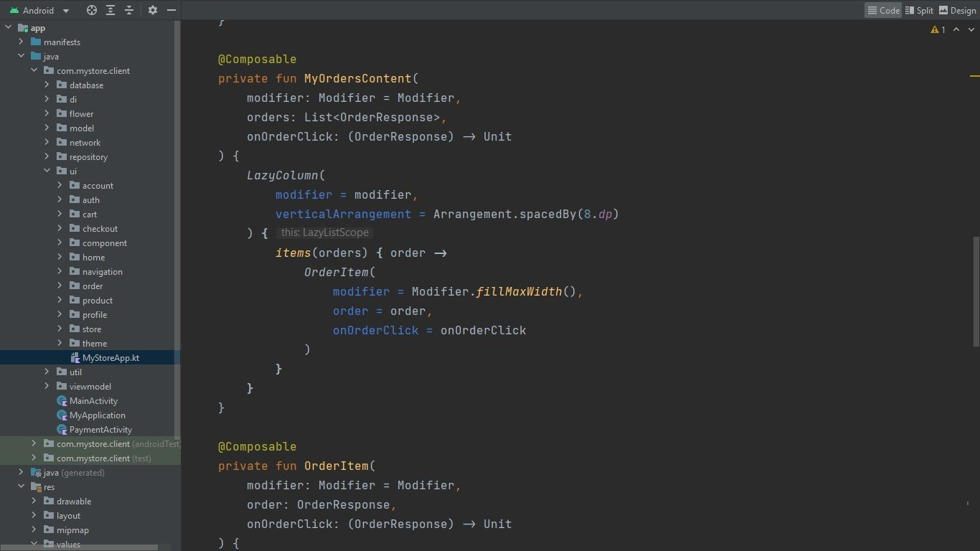Viewport: 980px width, 551px height.
Task: Click the Select Opened File crosshair icon
Action: pyautogui.click(x=91, y=10)
